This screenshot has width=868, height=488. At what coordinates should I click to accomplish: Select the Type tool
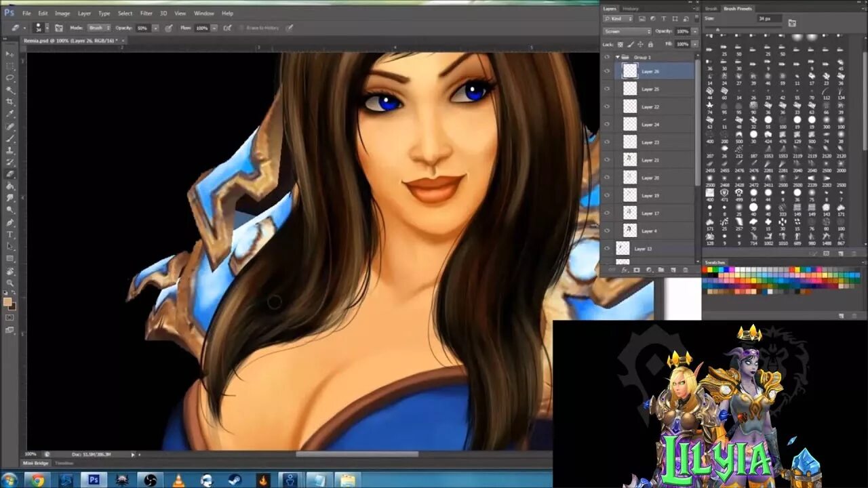[x=9, y=235]
